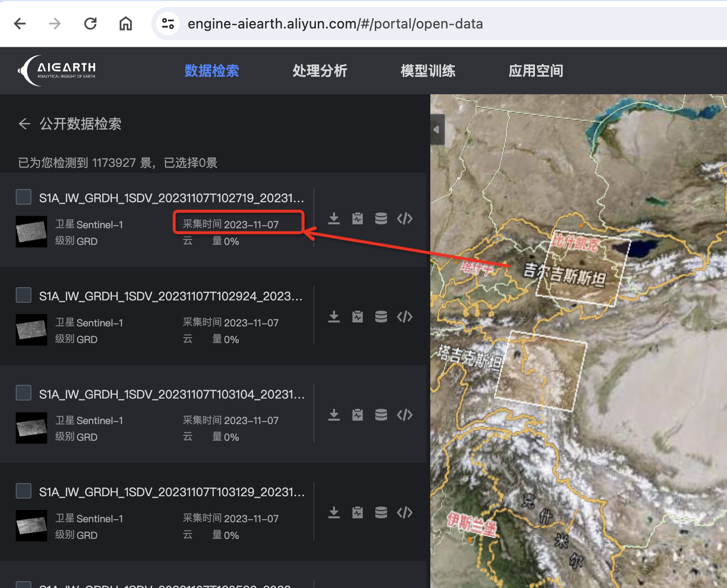Image resolution: width=727 pixels, height=588 pixels.
Task: Reload the current page
Action: 90,24
